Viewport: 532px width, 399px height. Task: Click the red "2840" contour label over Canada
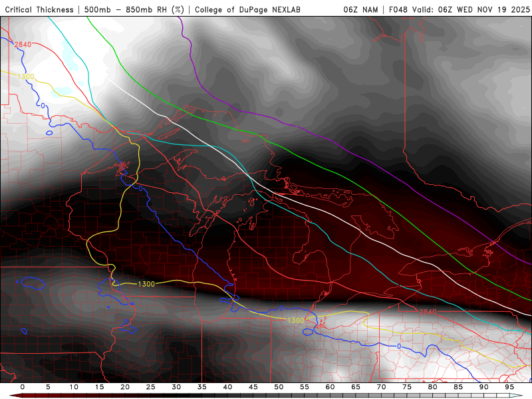click(x=23, y=45)
